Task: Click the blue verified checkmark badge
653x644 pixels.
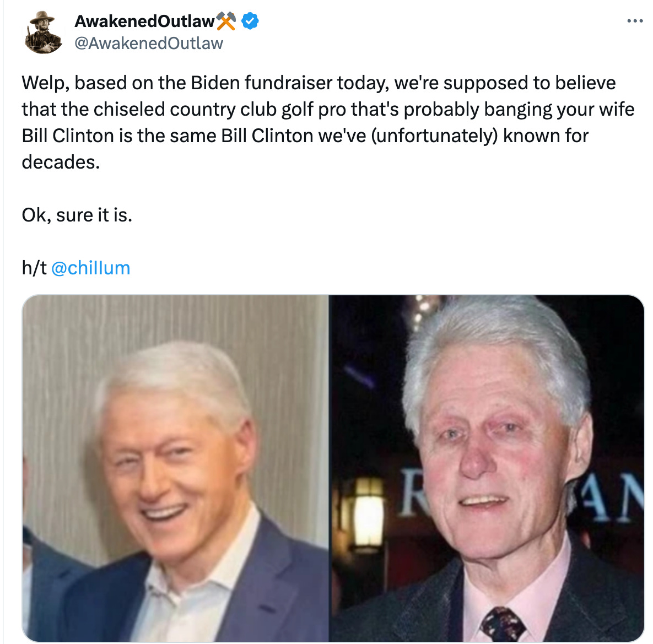Action: [250, 21]
